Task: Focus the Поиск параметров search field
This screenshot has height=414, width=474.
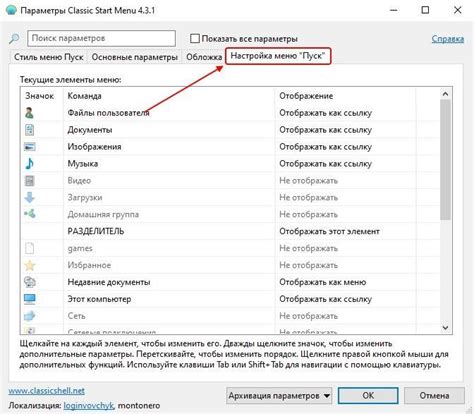Action: tap(101, 38)
